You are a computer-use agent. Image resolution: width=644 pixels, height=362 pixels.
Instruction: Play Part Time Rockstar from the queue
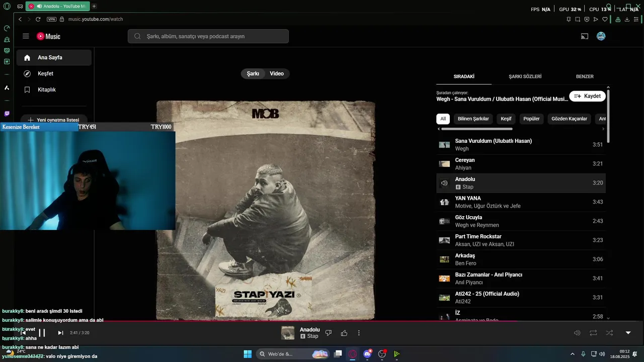pos(521,240)
